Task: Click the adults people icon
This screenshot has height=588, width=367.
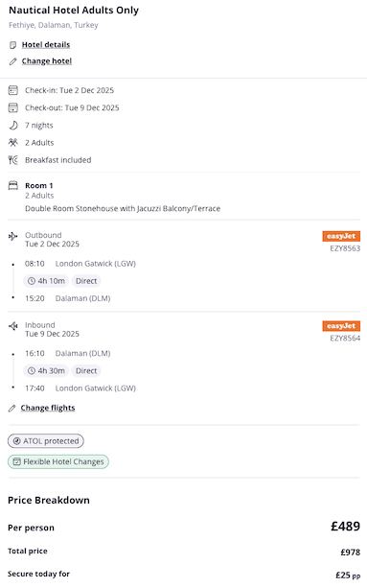Action: coord(13,143)
